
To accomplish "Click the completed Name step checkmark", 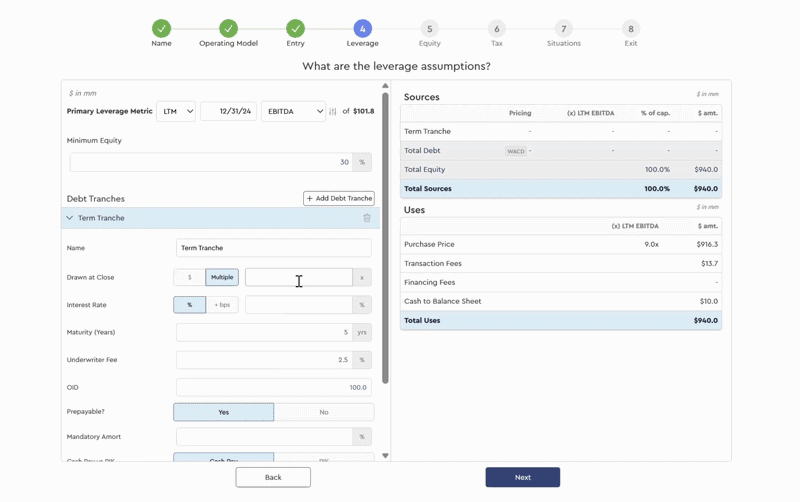I will 161,29.
